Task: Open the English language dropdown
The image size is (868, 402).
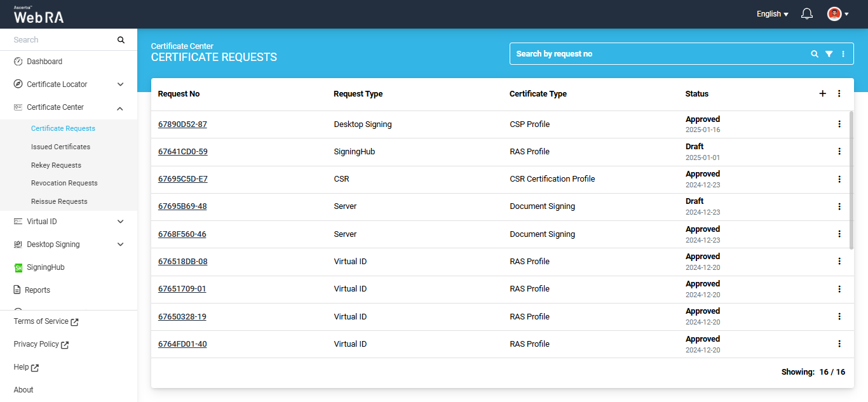Action: coord(772,14)
